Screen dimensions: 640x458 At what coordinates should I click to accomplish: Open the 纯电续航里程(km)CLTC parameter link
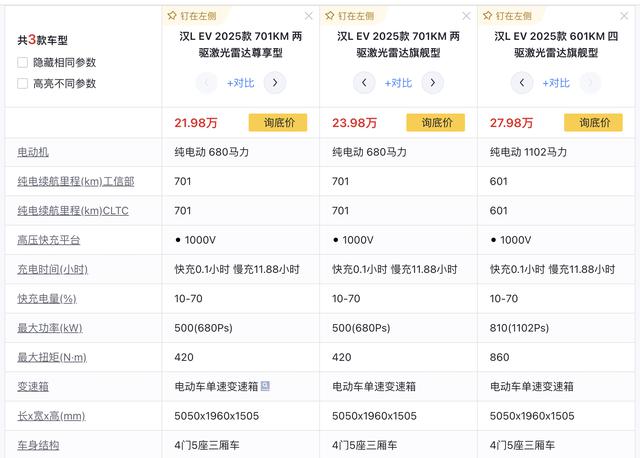(x=73, y=211)
